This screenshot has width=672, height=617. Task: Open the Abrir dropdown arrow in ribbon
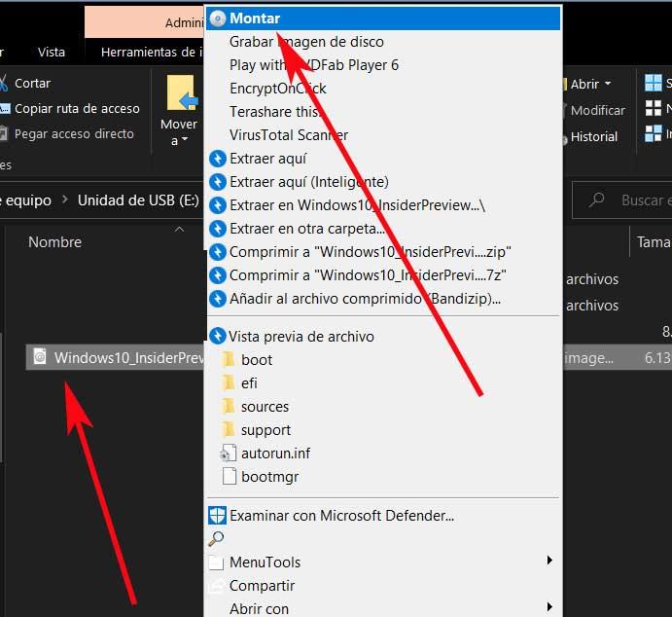pyautogui.click(x=608, y=83)
